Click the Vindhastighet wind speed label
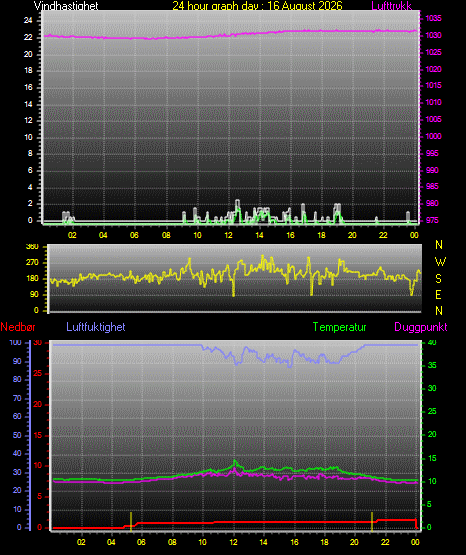The width and height of the screenshot is (466, 555). click(x=66, y=6)
